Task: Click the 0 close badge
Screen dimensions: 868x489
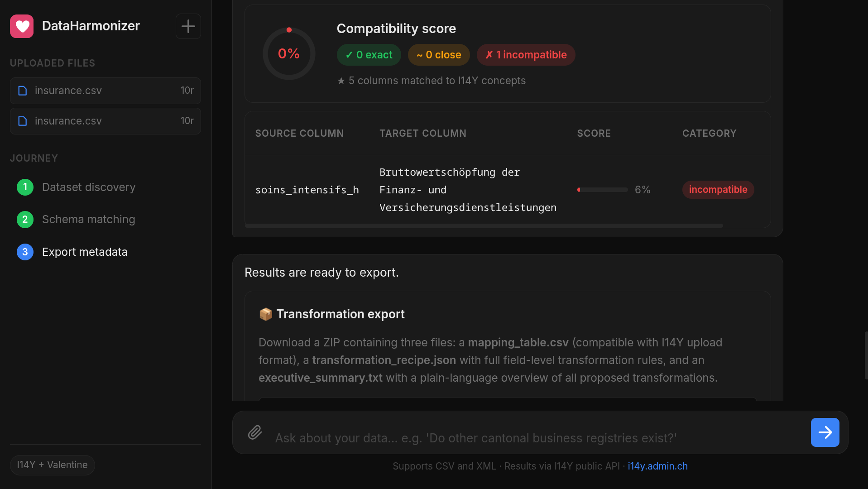Action: 439,55
